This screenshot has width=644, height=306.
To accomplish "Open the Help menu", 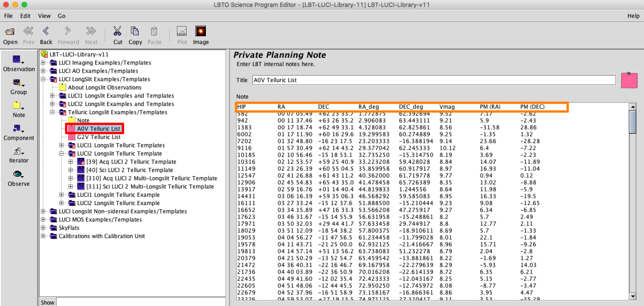I will pyautogui.click(x=633, y=16).
